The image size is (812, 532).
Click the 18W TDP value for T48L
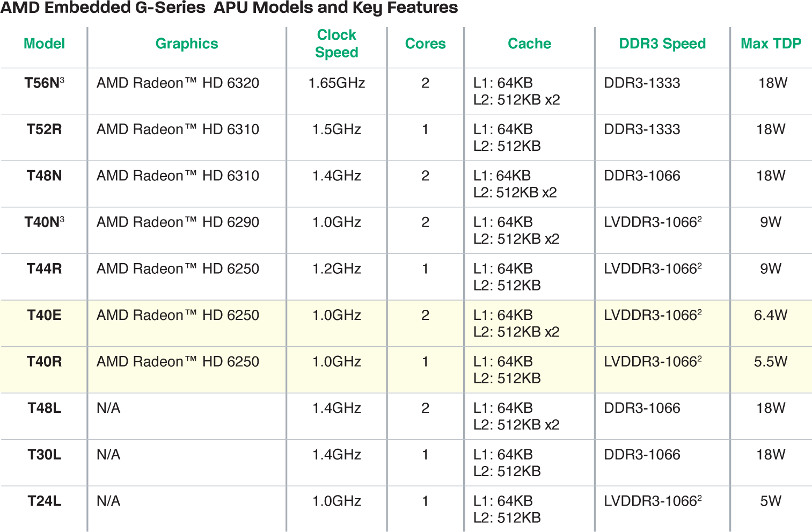[x=771, y=408]
